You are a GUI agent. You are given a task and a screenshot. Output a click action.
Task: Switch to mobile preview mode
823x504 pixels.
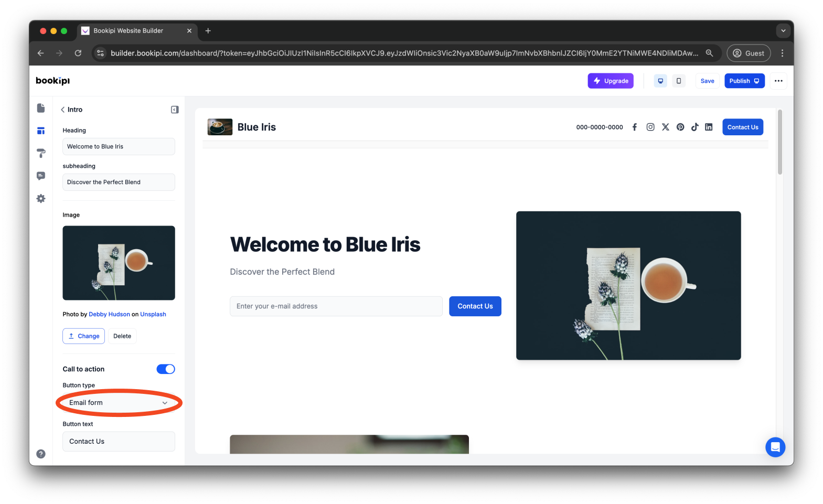coord(679,81)
